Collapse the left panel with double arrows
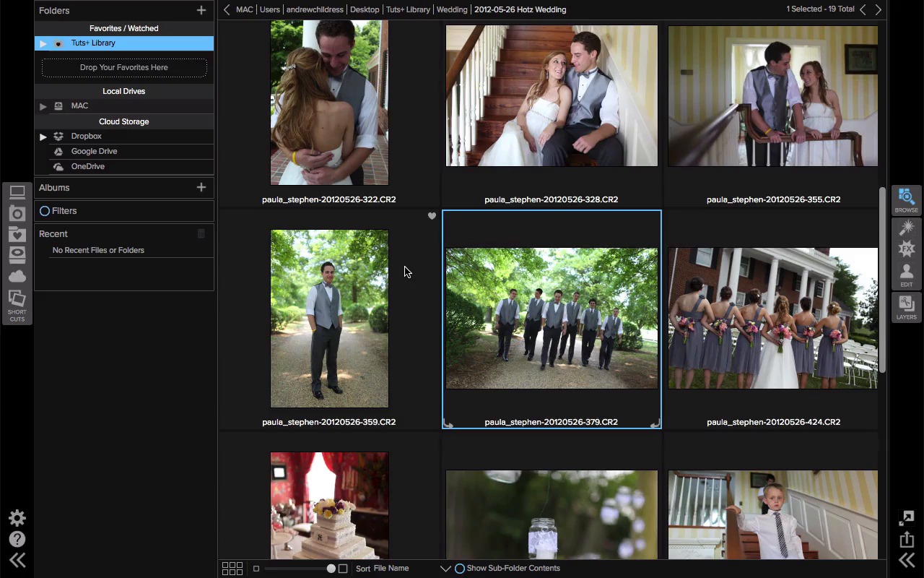 tap(17, 560)
